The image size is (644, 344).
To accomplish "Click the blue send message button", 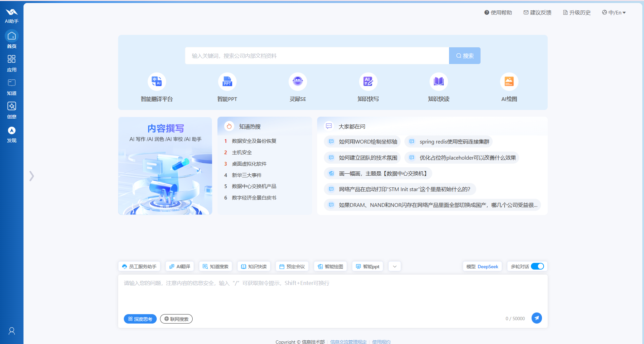I will (537, 318).
